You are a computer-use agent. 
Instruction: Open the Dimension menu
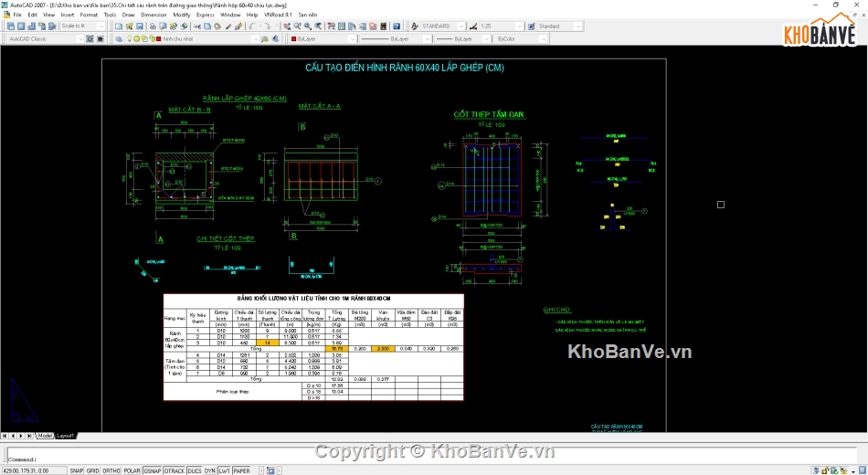(x=153, y=15)
